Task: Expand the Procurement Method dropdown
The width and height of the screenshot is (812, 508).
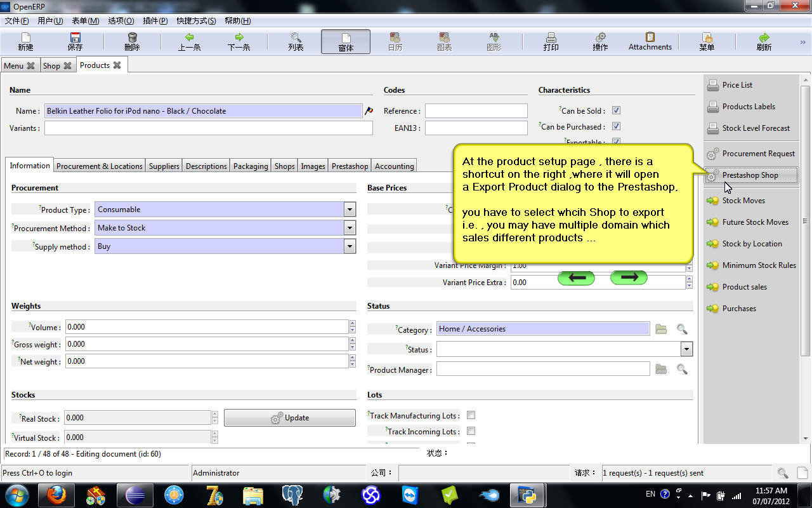Action: [350, 228]
